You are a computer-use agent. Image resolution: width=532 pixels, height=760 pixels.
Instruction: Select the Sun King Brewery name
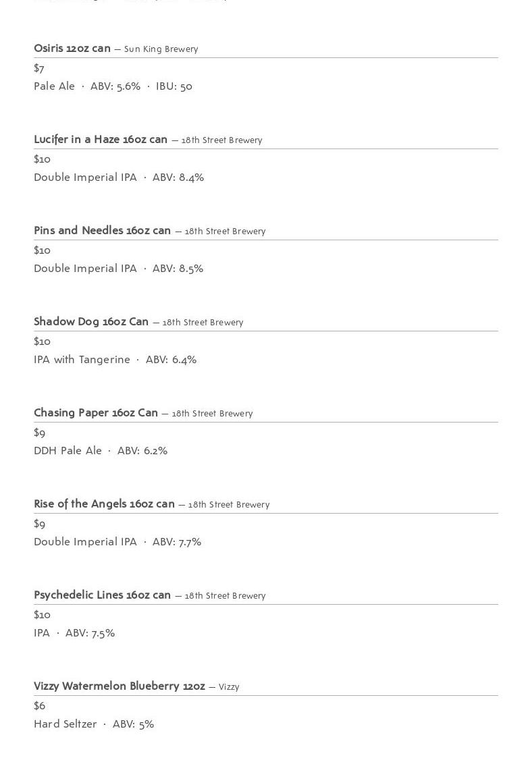click(161, 49)
